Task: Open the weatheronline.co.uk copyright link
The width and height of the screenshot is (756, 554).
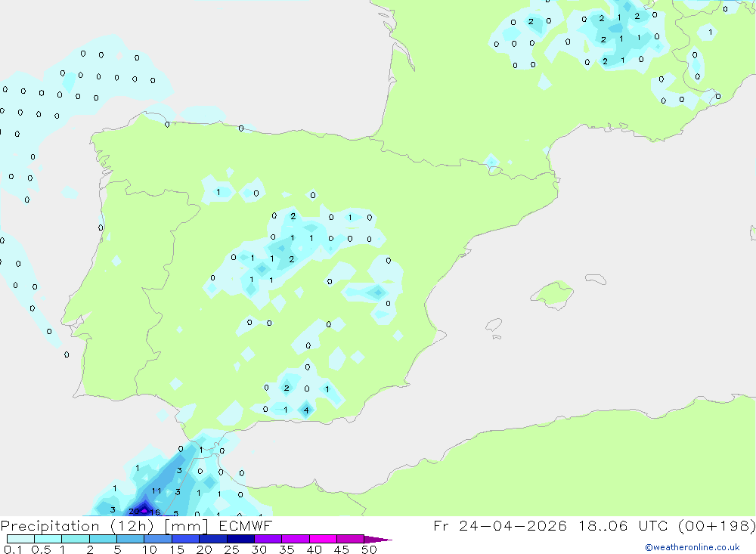Action: [692, 547]
